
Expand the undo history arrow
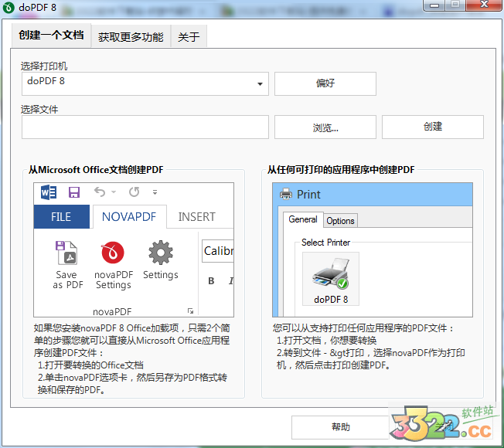114,192
